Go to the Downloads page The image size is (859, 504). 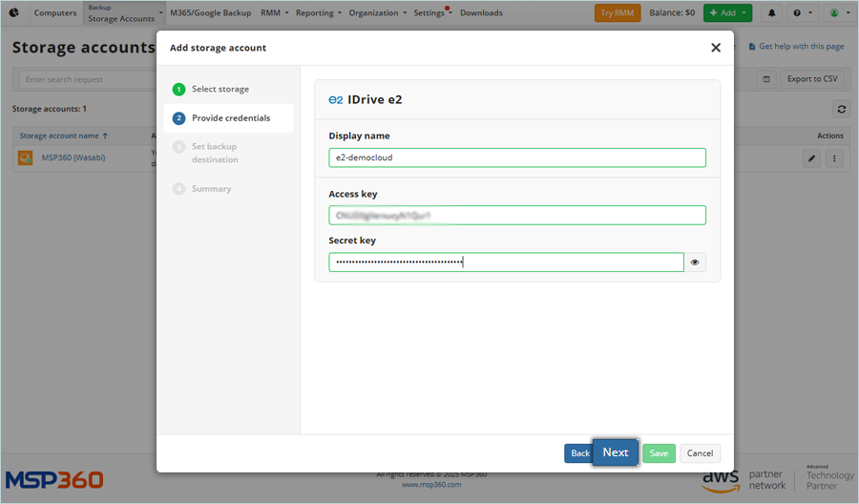[481, 13]
